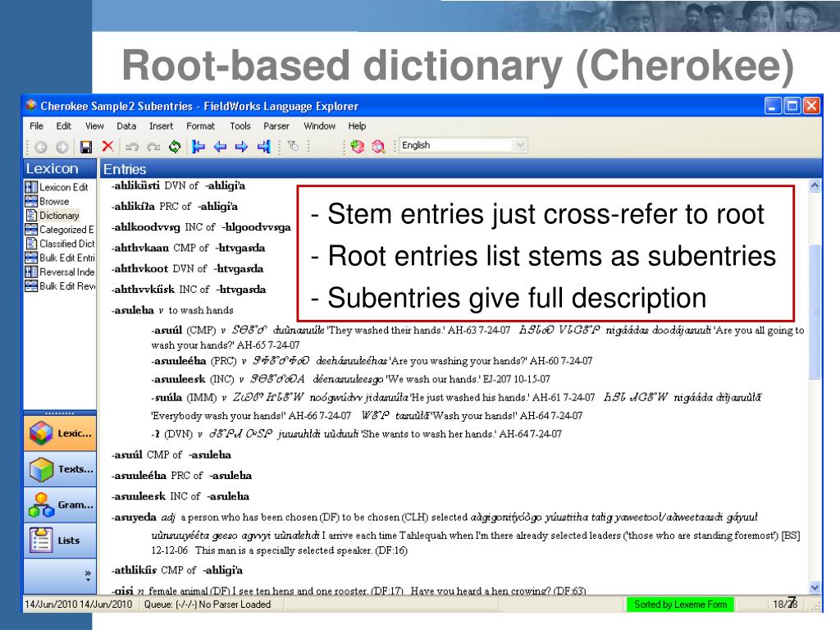The width and height of the screenshot is (840, 630).
Task: Open Reversal Indexes tool
Action: 59,272
